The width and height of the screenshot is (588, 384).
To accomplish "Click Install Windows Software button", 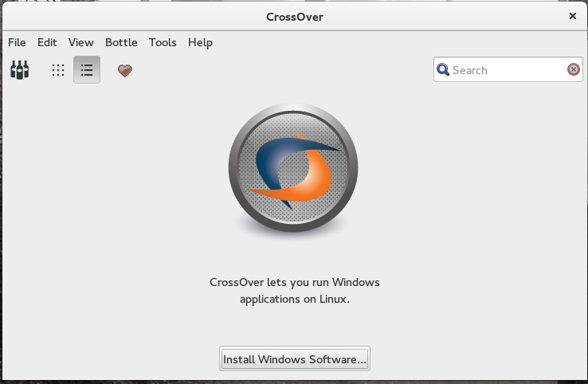I will click(295, 359).
